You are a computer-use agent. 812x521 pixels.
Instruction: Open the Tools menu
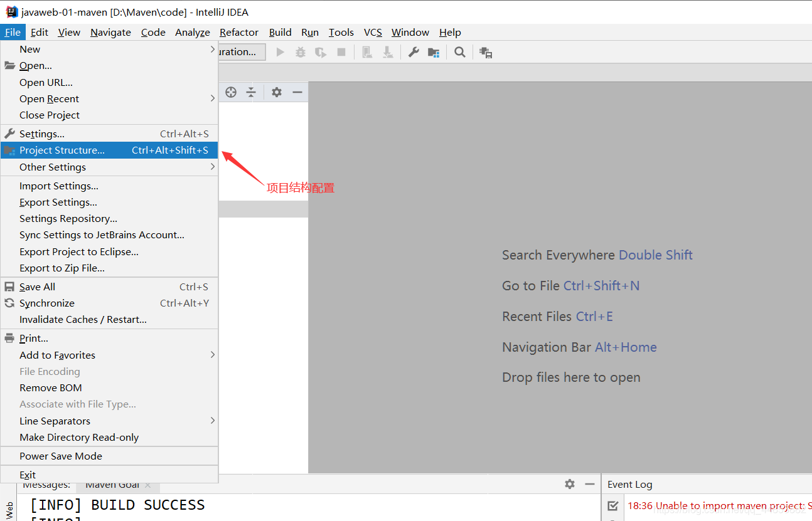pos(341,32)
